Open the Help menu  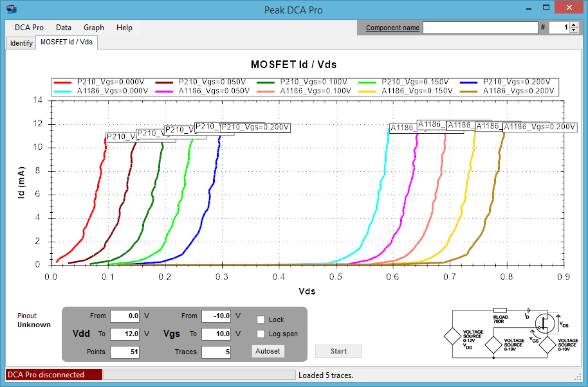124,28
